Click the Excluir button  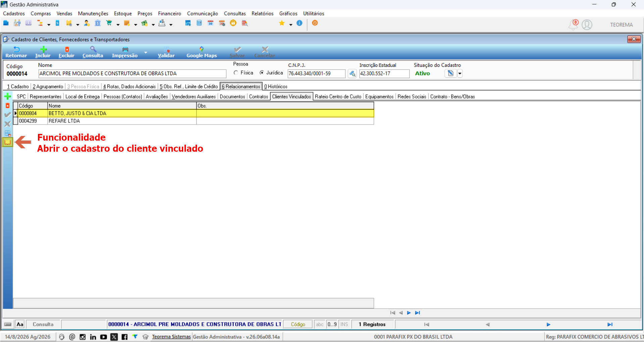coord(66,52)
